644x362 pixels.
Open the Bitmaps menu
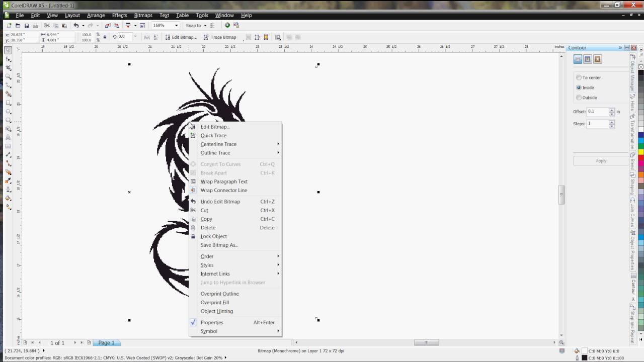[143, 15]
